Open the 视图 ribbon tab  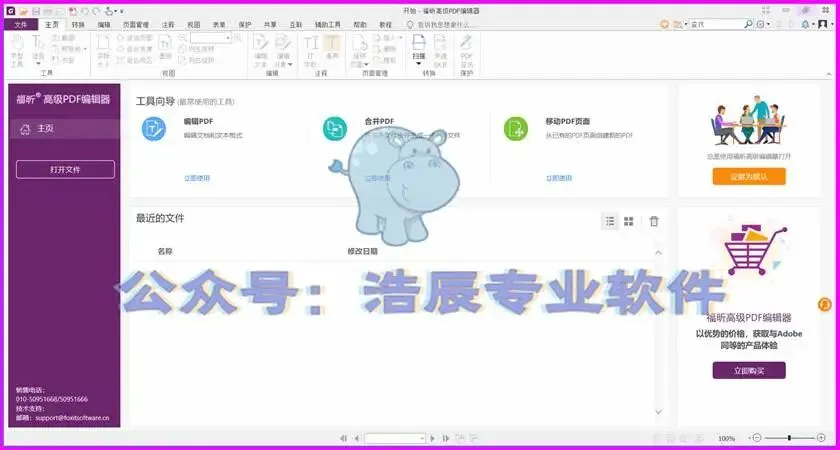193,25
